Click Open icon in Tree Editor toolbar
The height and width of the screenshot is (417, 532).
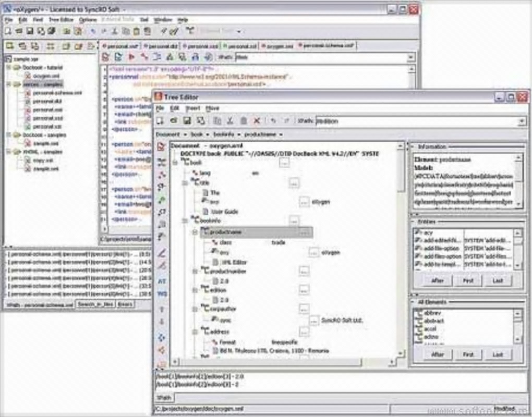(173, 121)
